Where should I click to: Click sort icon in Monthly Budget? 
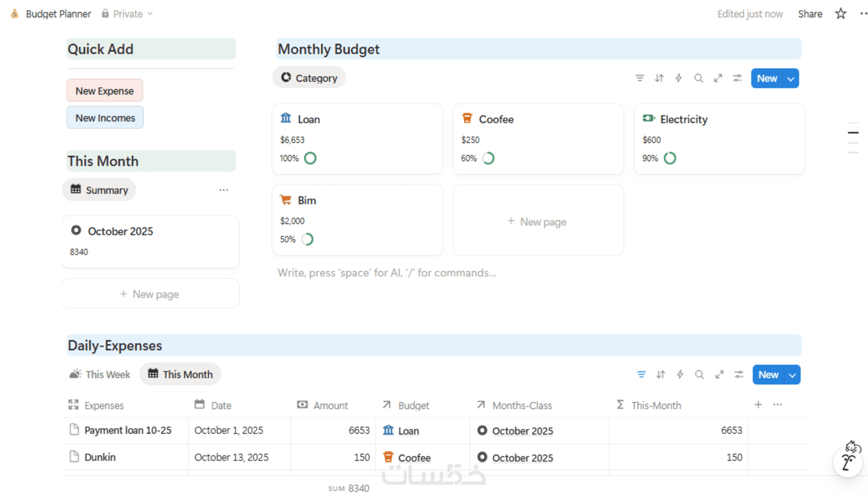pos(659,78)
